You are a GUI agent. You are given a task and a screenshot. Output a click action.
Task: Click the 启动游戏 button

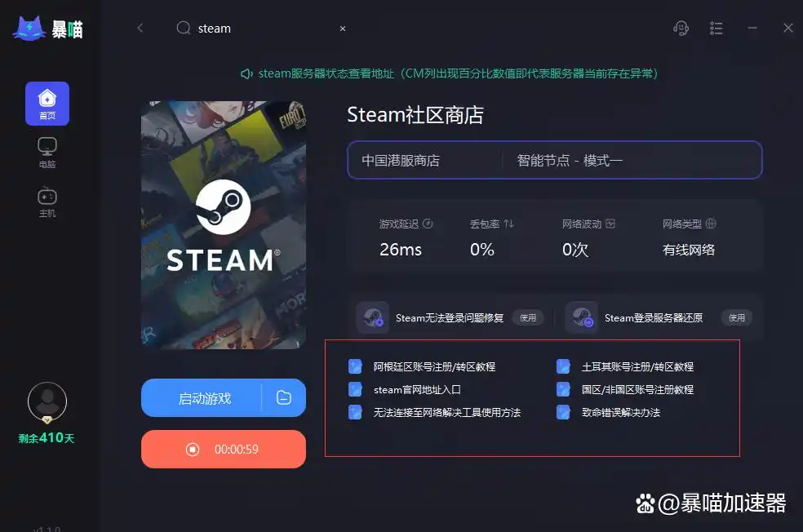point(205,398)
